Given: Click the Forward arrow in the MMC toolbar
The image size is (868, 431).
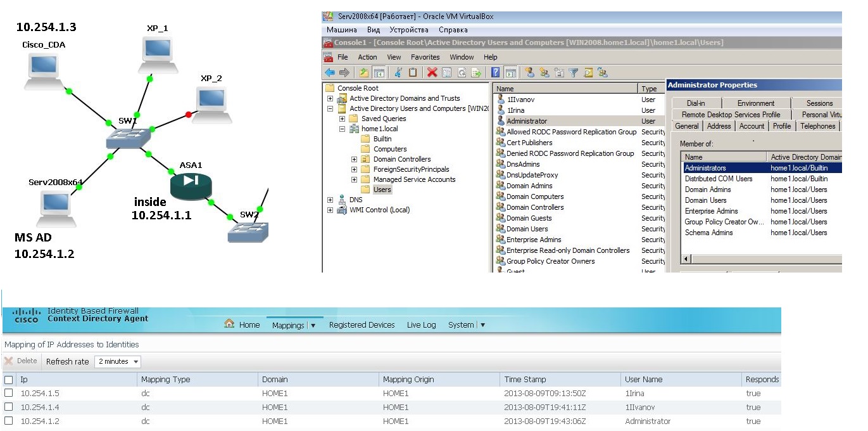Looking at the screenshot, I should (344, 72).
